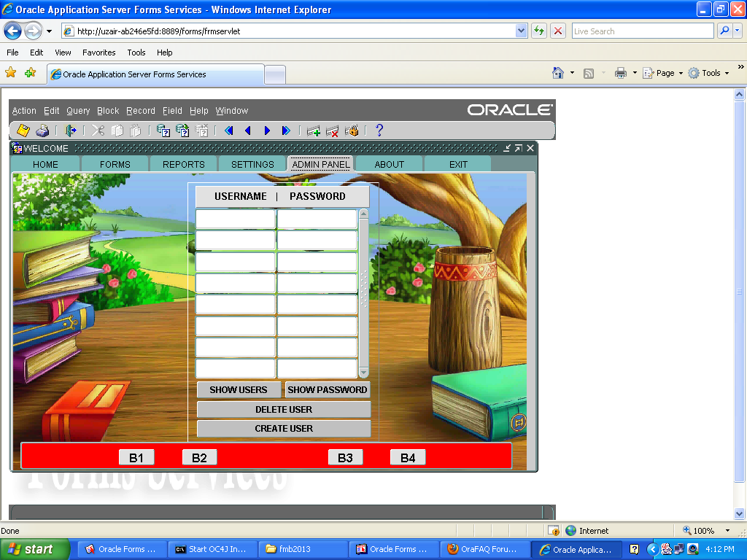Open the Page menu dropdown
This screenshot has height=560, width=747.
pyautogui.click(x=662, y=73)
